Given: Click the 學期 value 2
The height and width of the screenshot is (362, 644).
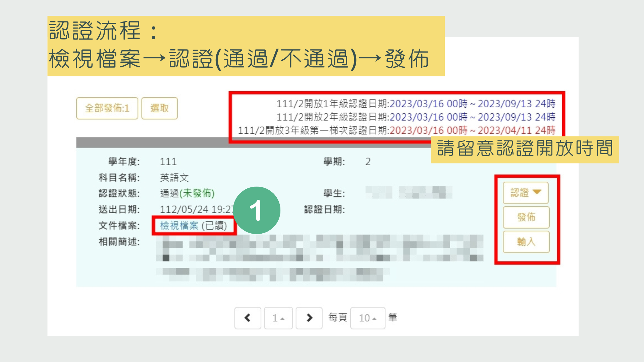Looking at the screenshot, I should coord(368,162).
